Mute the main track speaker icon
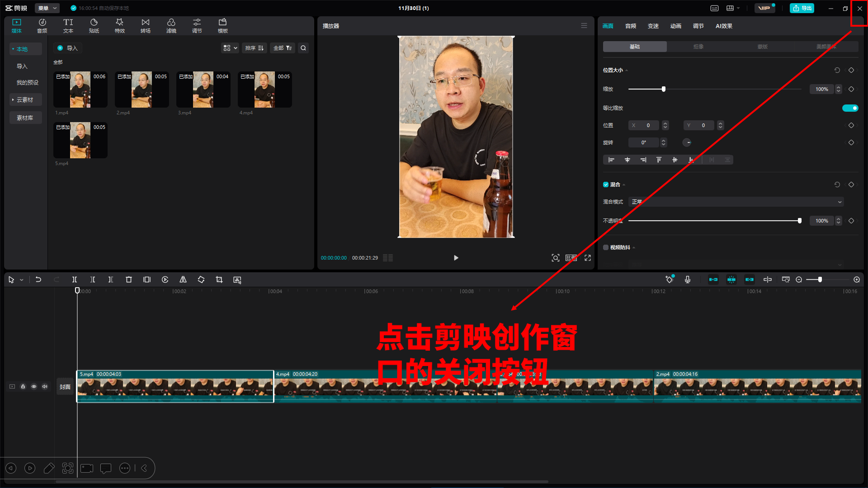This screenshot has width=868, height=488. 45,386
